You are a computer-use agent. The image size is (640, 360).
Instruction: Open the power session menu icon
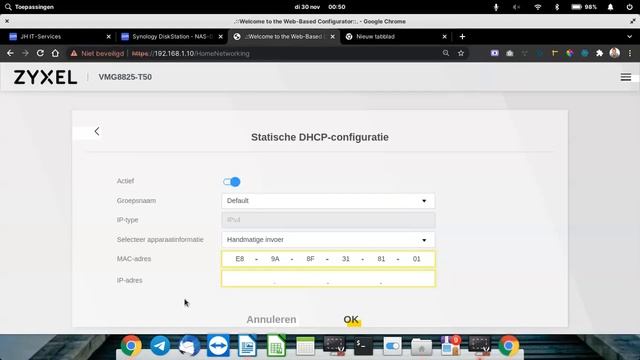pyautogui.click(x=629, y=7)
